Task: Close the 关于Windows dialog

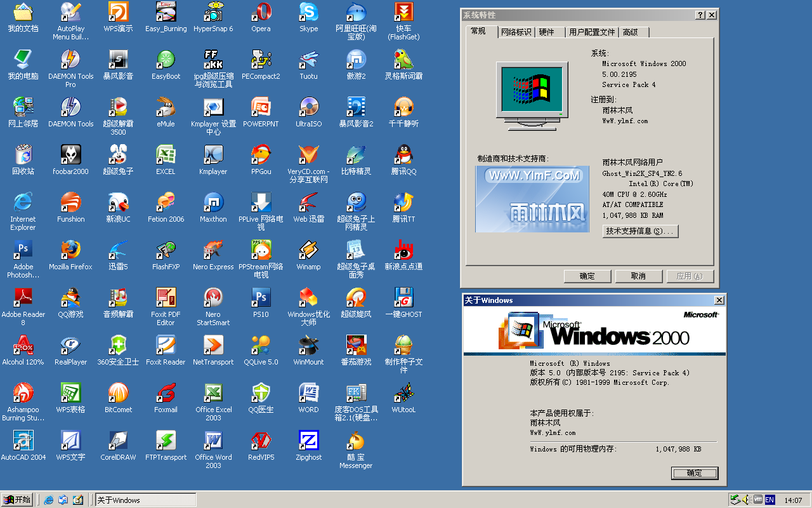Action: 719,300
